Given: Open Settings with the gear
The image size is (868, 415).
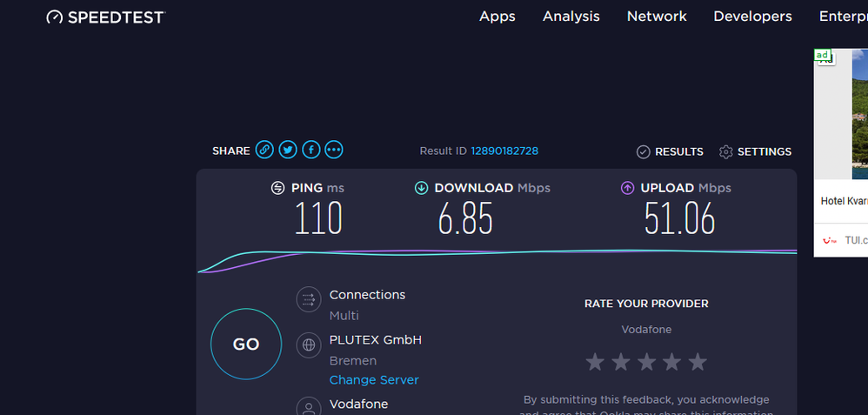Looking at the screenshot, I should 726,152.
